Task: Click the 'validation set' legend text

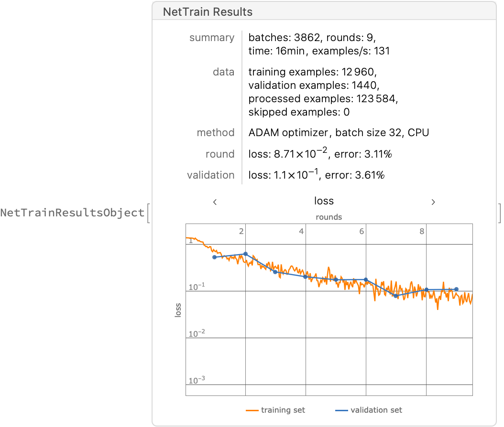Action: click(376, 410)
